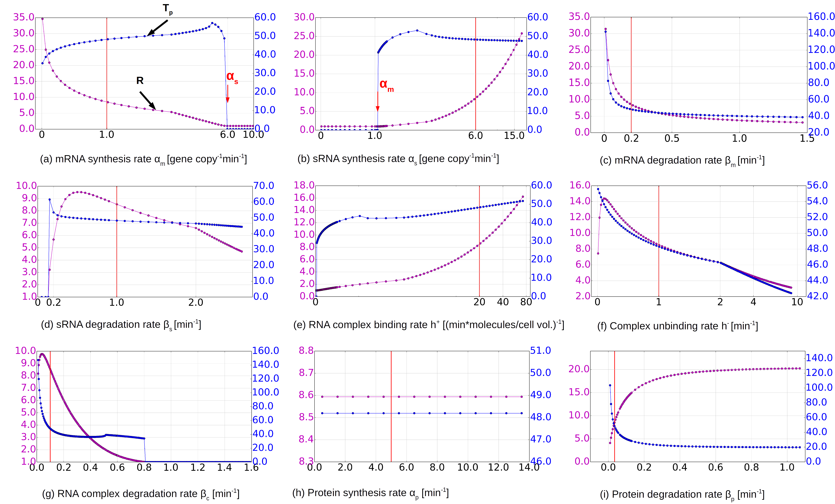Click the red "αs" label in plot (a)
The width and height of the screenshot is (835, 504).
[232, 77]
